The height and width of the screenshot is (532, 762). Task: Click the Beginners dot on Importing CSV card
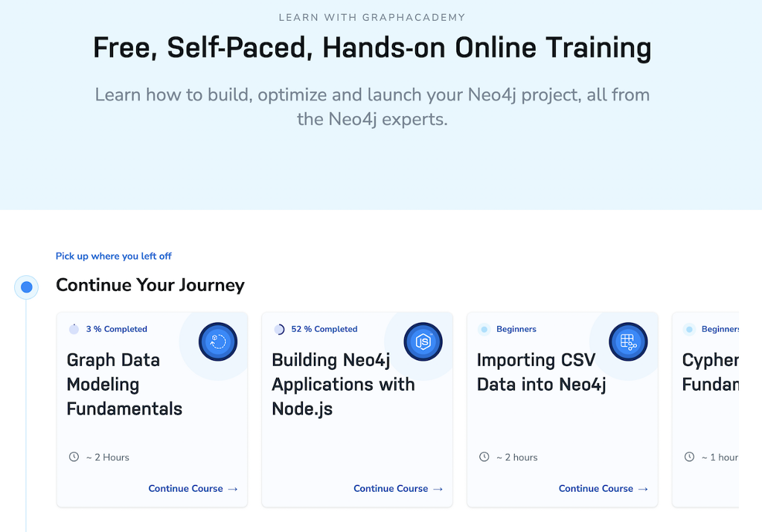pos(484,329)
